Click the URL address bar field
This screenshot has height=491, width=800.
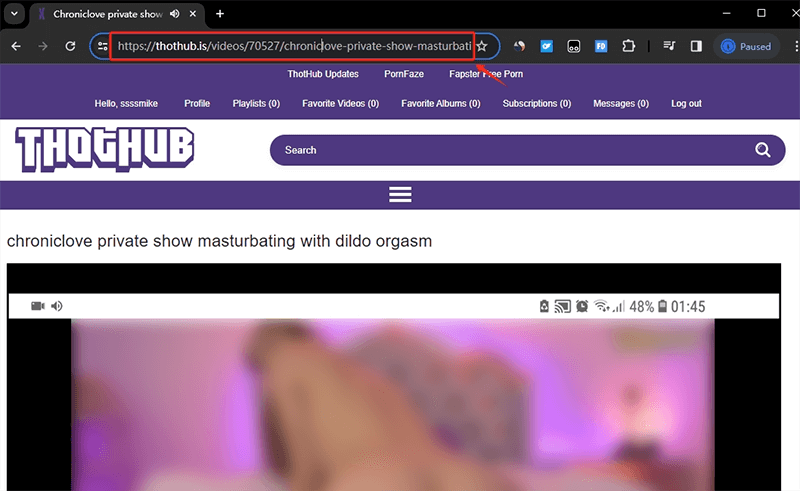point(293,46)
